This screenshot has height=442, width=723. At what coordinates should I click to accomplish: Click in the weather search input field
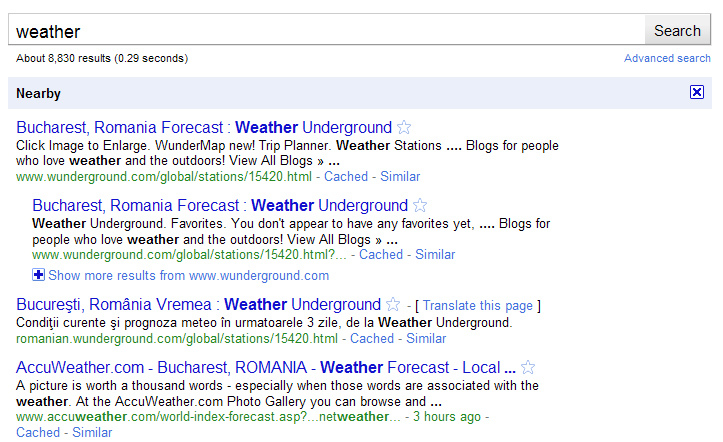[326, 30]
